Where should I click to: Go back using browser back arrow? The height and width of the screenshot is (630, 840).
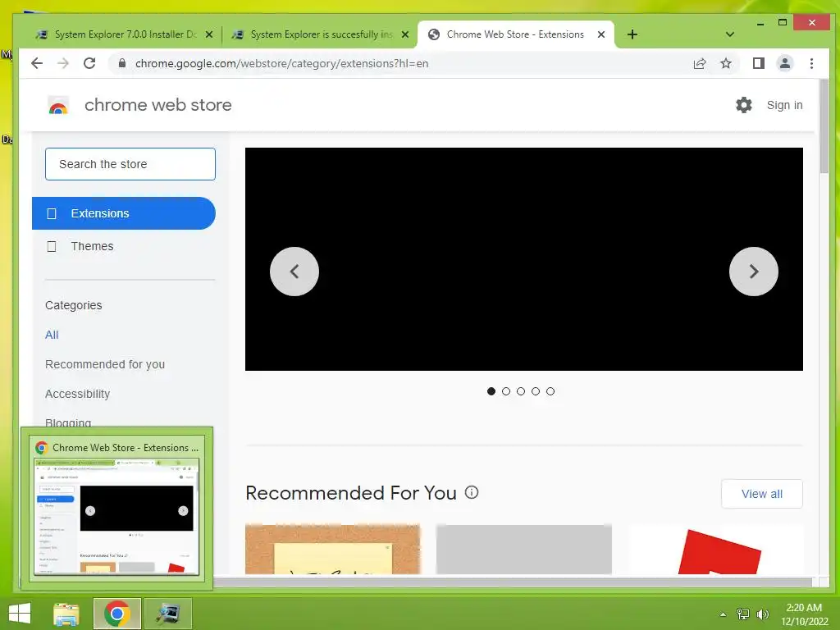coord(36,63)
